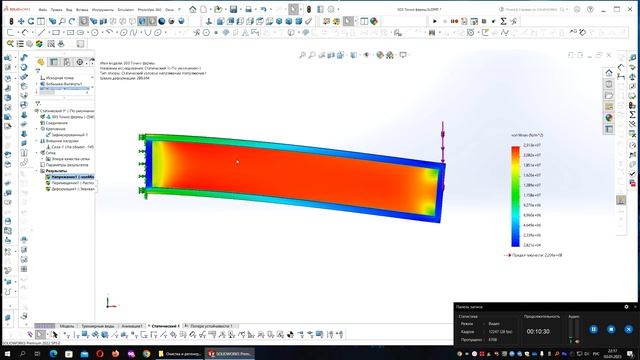This screenshot has height=360, width=640.
Task: Select Перемещение1 result plot
Action: pos(70,183)
